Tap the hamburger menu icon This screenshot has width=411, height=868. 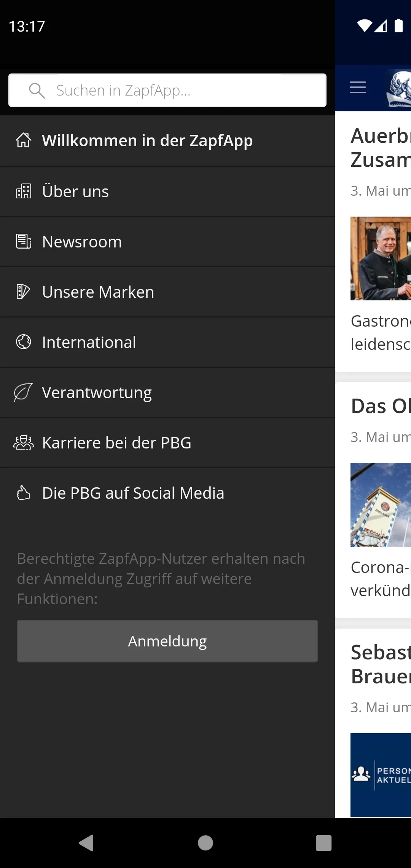[x=358, y=88]
